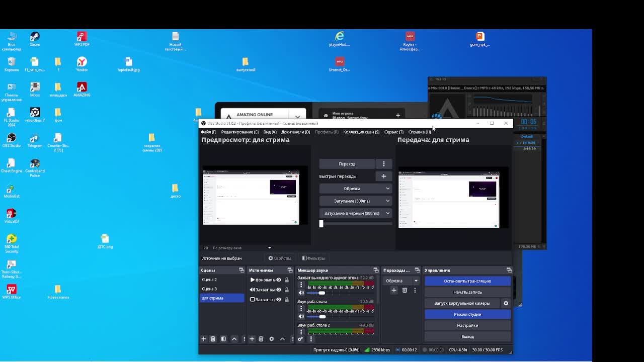
Task: Move selected source up with arrow icon
Action: point(282,339)
